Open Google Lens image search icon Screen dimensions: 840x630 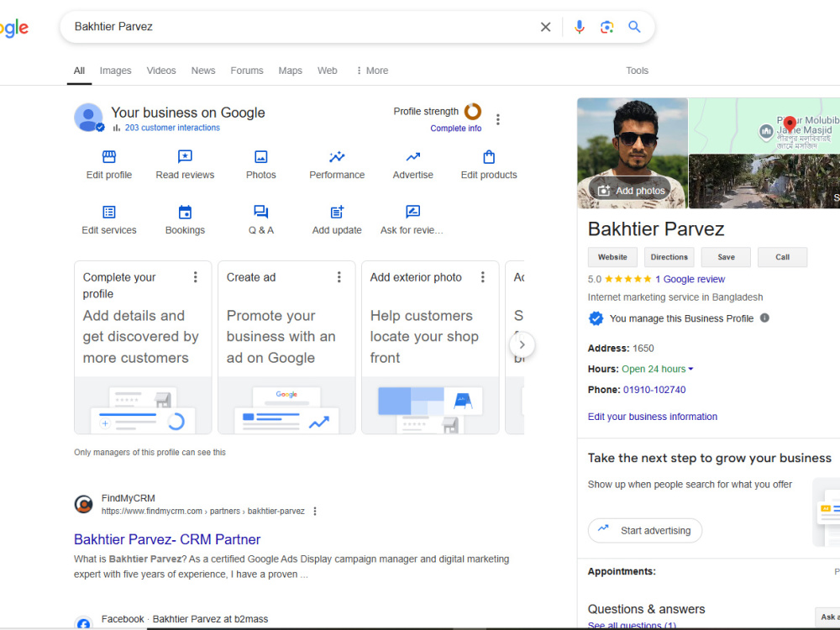coord(606,27)
